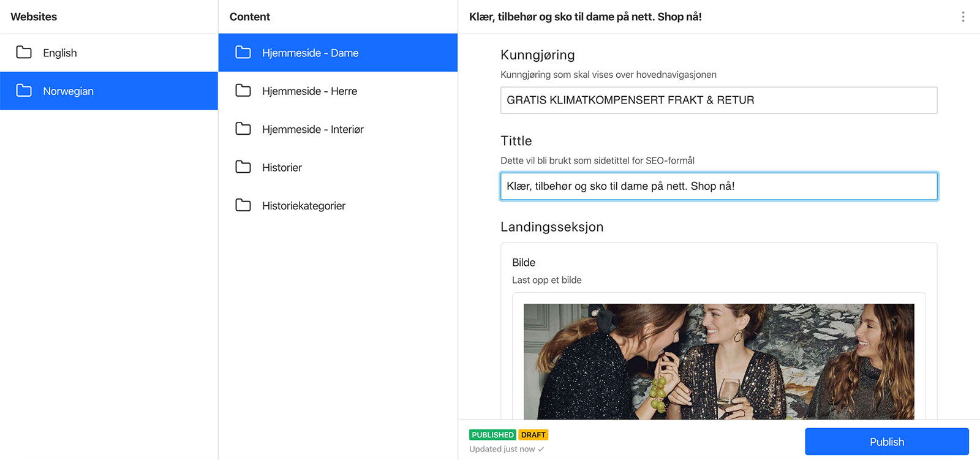Click folder icon of Hjemmeside - Dame
Screen dimensions: 980x460
coord(243,52)
